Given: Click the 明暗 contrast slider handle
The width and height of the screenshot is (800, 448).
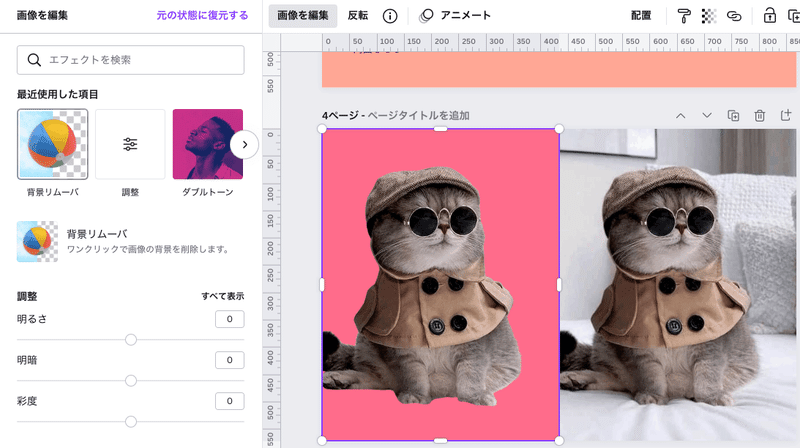Looking at the screenshot, I should pyautogui.click(x=131, y=381).
